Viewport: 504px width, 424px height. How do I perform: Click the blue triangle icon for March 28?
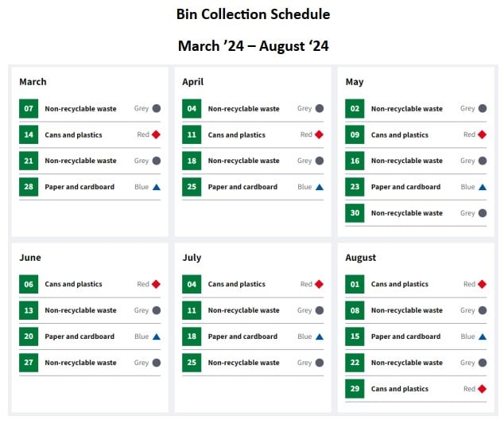click(x=157, y=187)
